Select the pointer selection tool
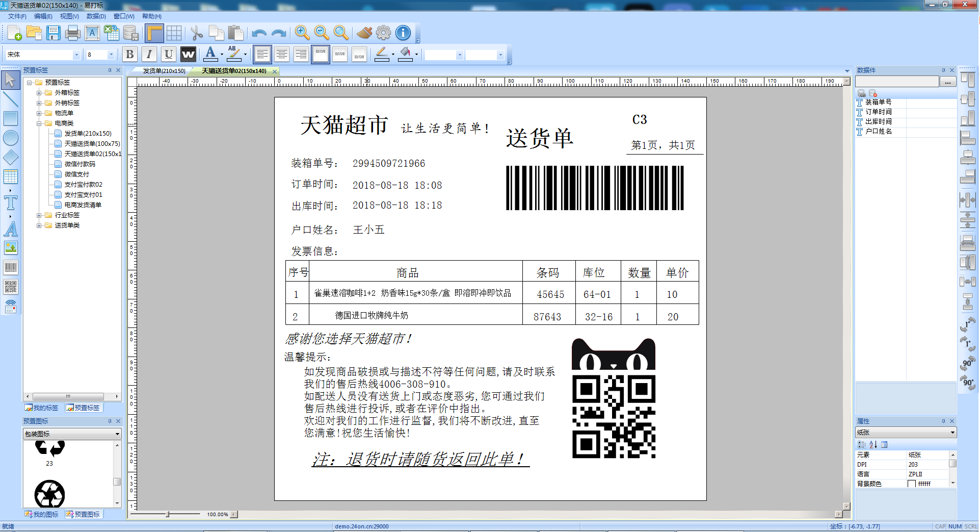 [10, 80]
